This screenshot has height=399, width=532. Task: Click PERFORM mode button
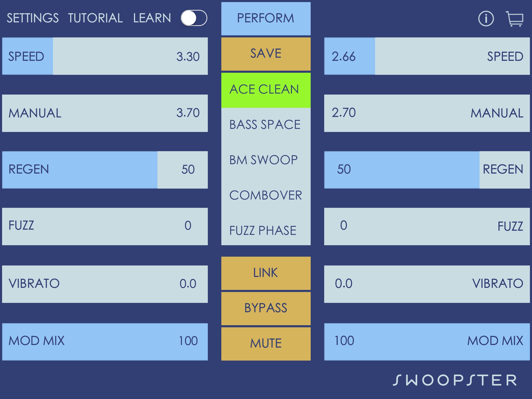click(266, 18)
